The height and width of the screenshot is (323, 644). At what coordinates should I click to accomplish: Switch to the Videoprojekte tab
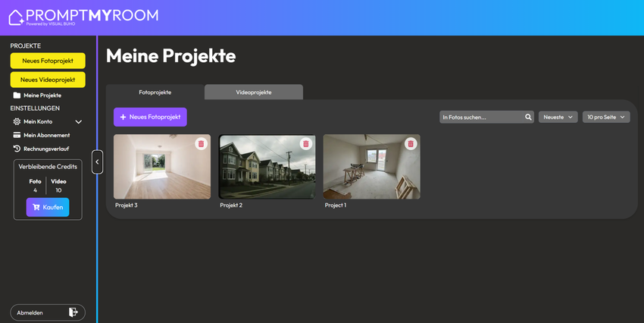(254, 92)
